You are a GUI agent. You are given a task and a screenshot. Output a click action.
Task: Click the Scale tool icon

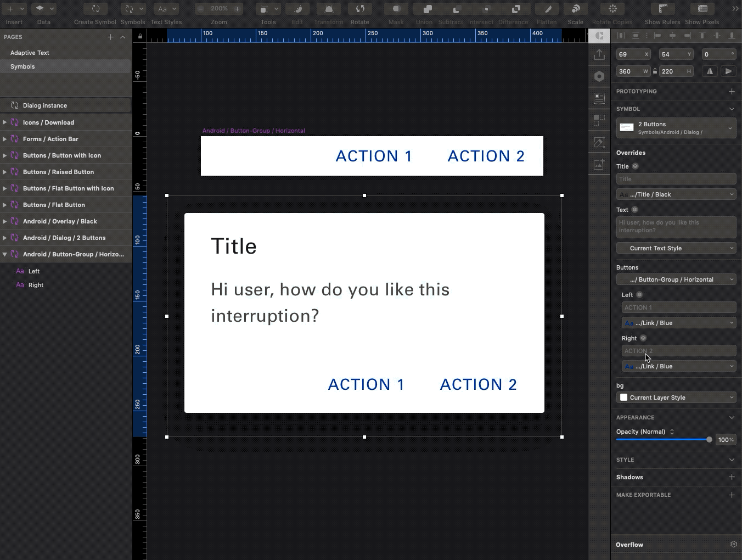point(575,9)
